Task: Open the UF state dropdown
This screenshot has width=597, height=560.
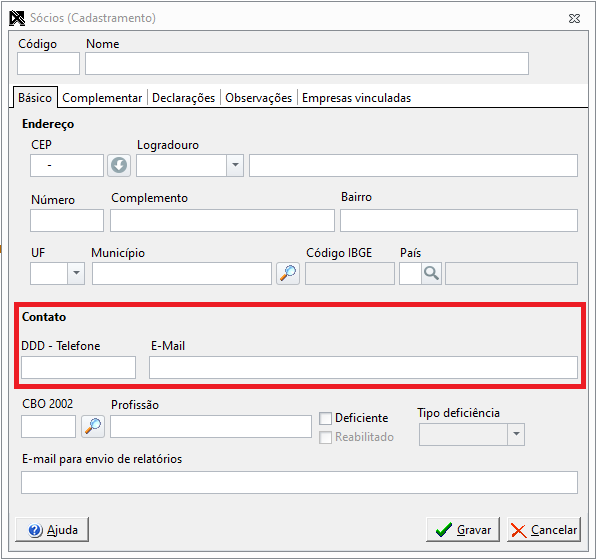Action: tap(76, 273)
